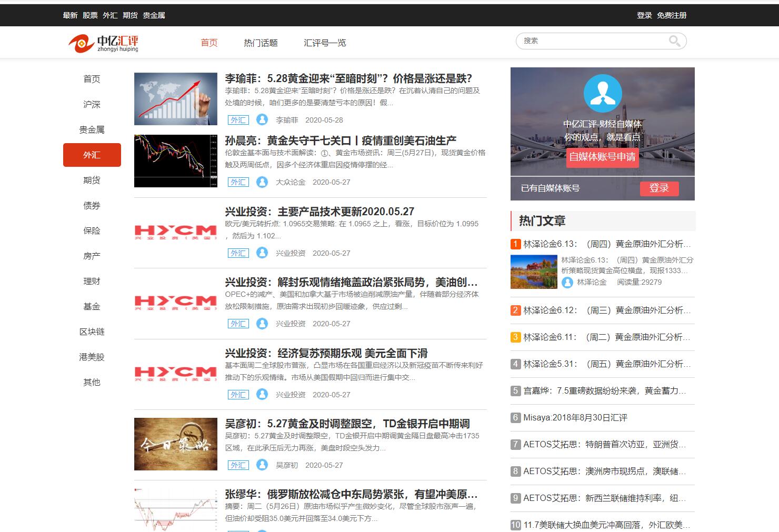The width and height of the screenshot is (779, 532).
Task: Select 港美股 category in sidebar
Action: [x=92, y=357]
